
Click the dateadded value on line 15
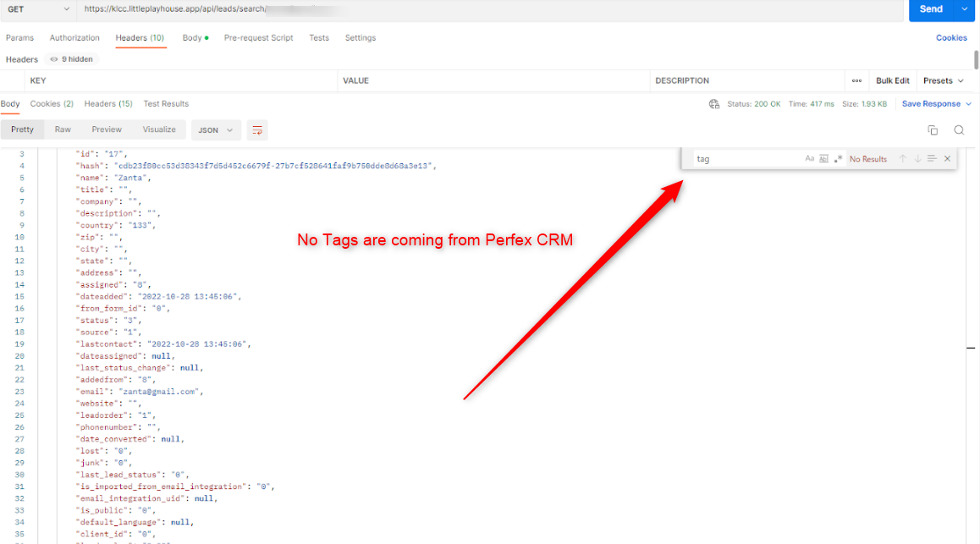187,297
